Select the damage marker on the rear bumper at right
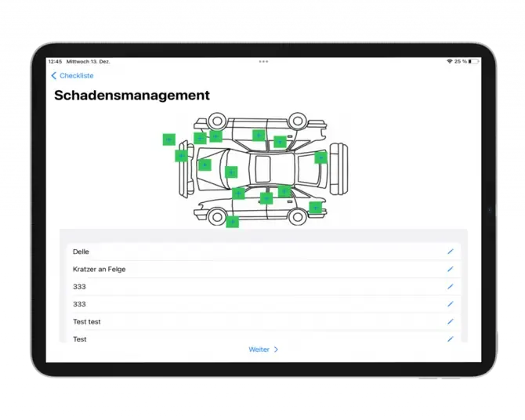The height and width of the screenshot is (420, 525). coord(320,157)
